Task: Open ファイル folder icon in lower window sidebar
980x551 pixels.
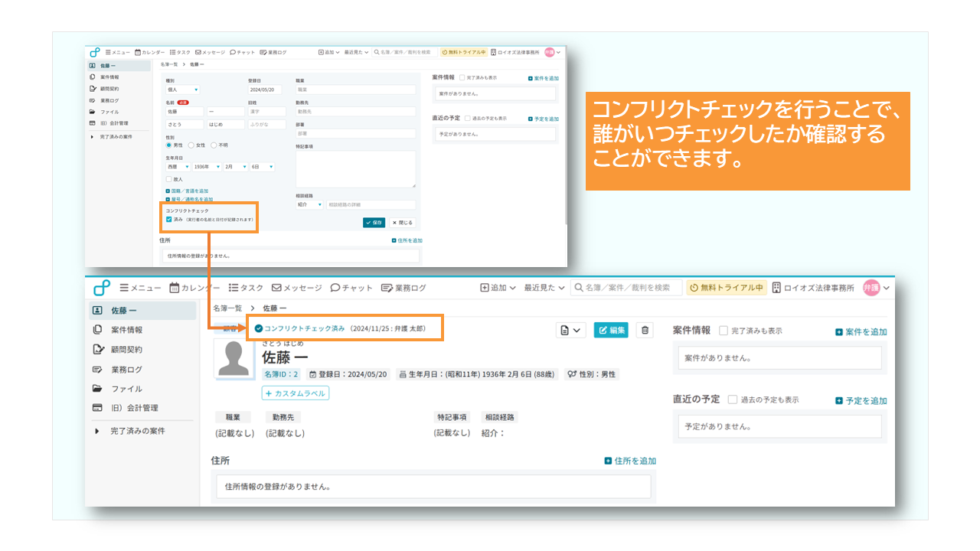Action: [97, 389]
